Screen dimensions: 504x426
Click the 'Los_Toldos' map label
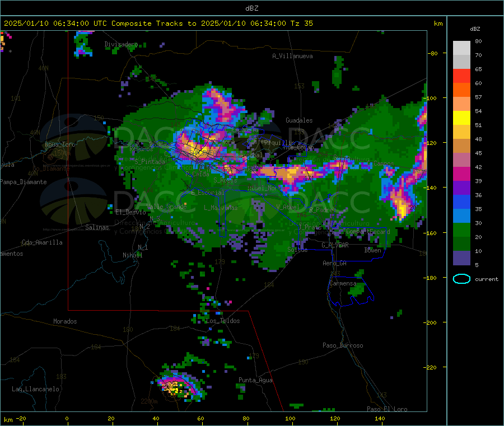pyautogui.click(x=223, y=321)
